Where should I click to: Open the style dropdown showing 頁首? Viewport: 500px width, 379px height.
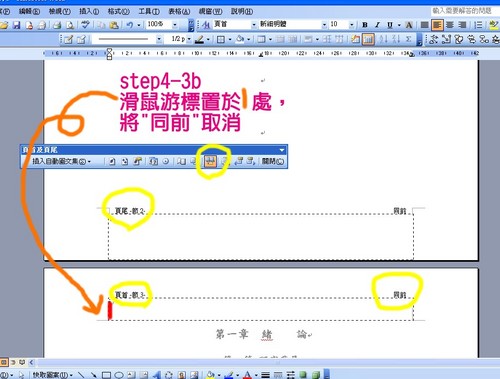(x=254, y=24)
